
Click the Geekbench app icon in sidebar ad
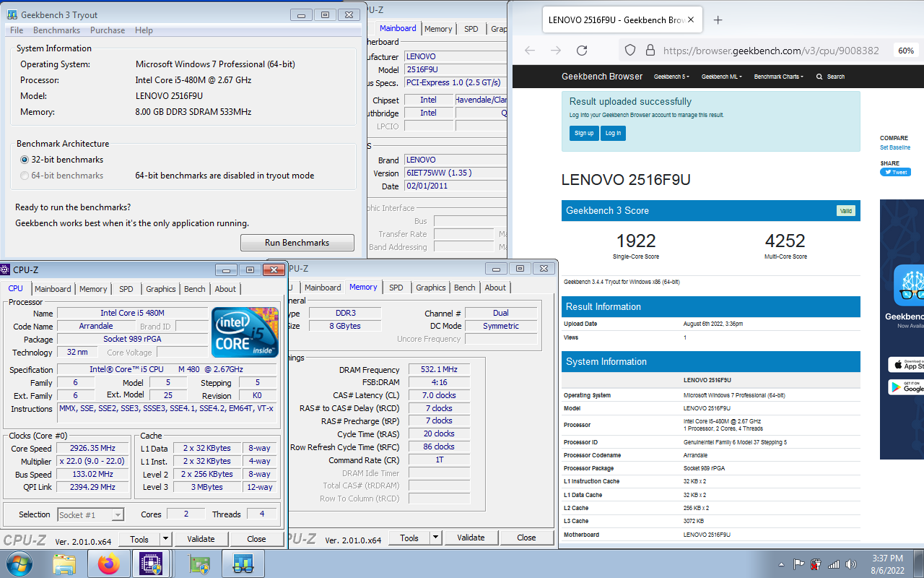pyautogui.click(x=909, y=285)
